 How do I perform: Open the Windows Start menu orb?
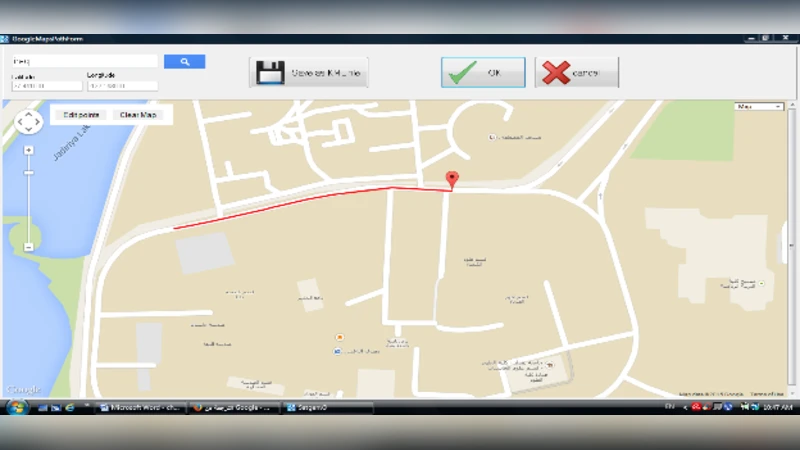click(15, 407)
